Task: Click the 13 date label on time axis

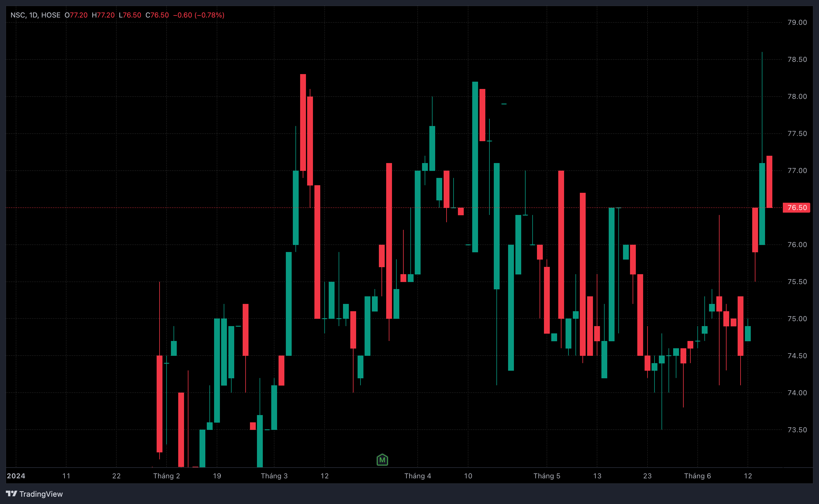Action: pos(597,476)
